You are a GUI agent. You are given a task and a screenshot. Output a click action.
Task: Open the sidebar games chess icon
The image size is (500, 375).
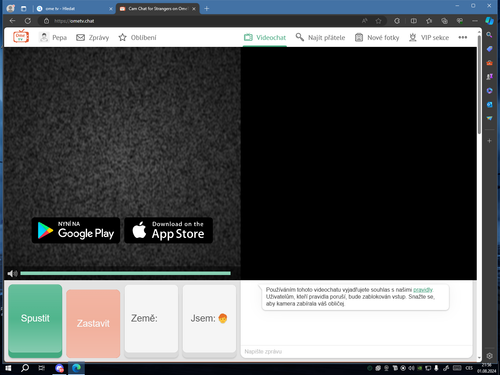pyautogui.click(x=489, y=77)
